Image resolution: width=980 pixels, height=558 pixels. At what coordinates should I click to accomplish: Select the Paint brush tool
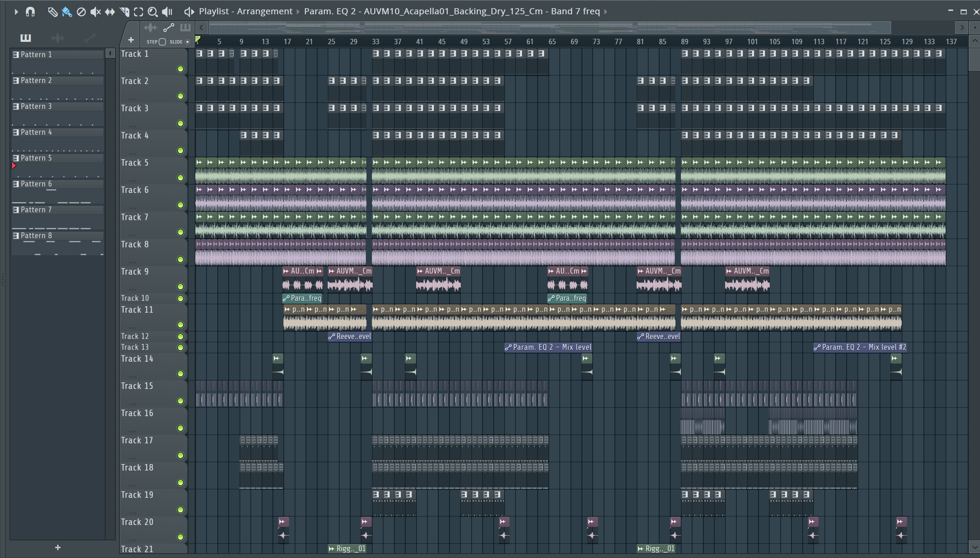click(67, 12)
